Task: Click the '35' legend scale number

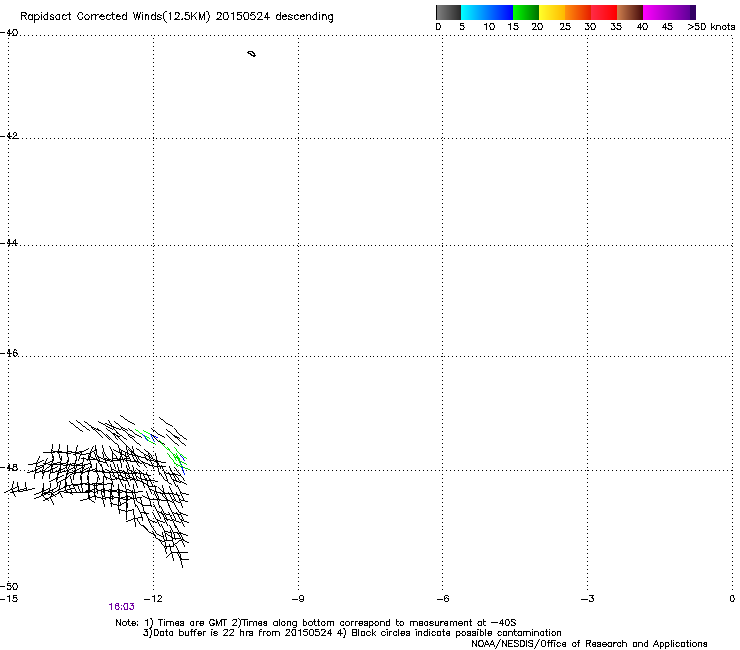Action: coord(616,27)
